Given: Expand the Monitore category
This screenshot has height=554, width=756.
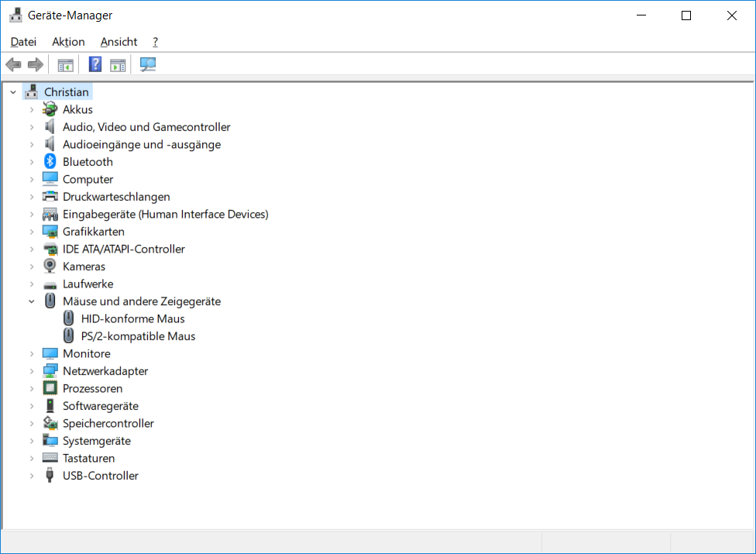Looking at the screenshot, I should click(x=32, y=354).
